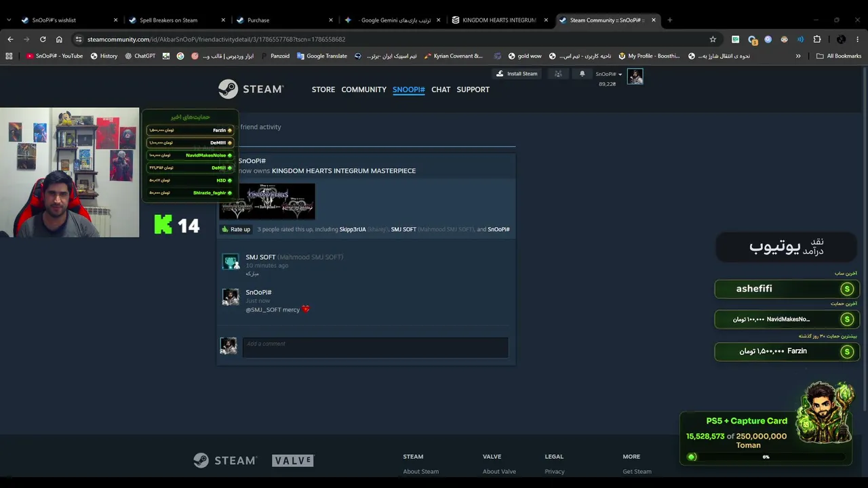Open the SnOoPi# profile avatar in header
The width and height of the screenshot is (868, 488).
pos(635,76)
